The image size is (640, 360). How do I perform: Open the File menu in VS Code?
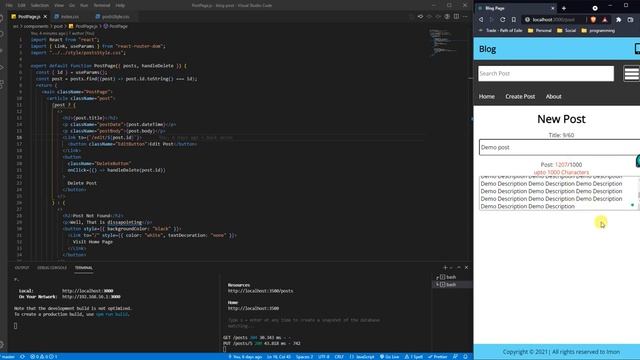point(9,5)
